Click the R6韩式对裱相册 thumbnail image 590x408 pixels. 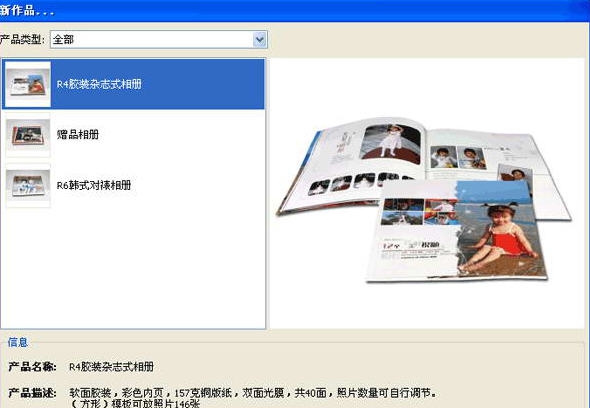pyautogui.click(x=28, y=185)
